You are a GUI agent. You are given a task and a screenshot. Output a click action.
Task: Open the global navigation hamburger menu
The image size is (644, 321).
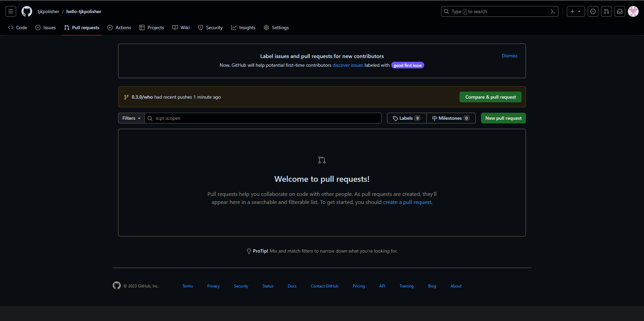click(x=11, y=11)
